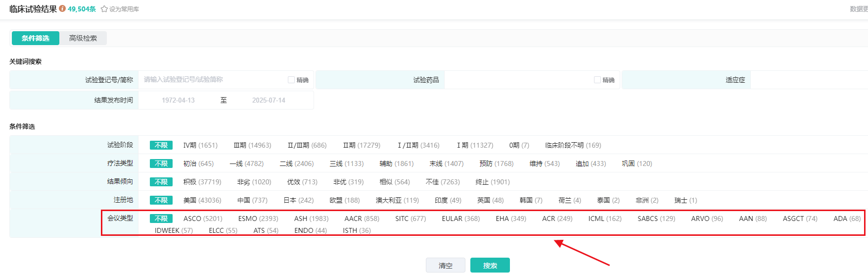Filter by II期 (17279)
Viewport: 868px width, 274px height.
coord(362,145)
